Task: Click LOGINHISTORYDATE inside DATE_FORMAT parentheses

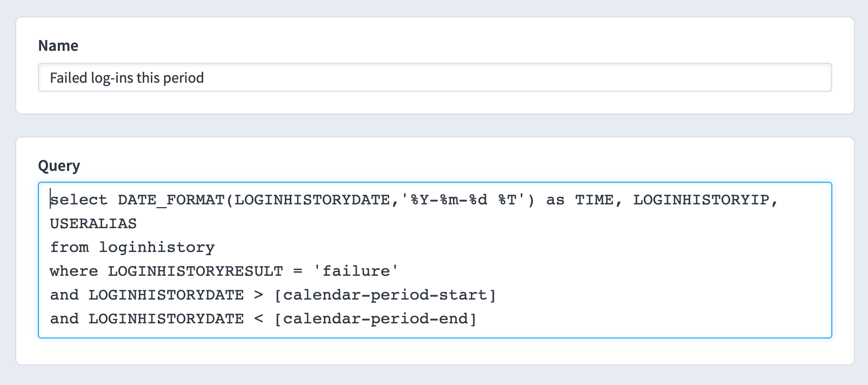Action: click(312, 200)
